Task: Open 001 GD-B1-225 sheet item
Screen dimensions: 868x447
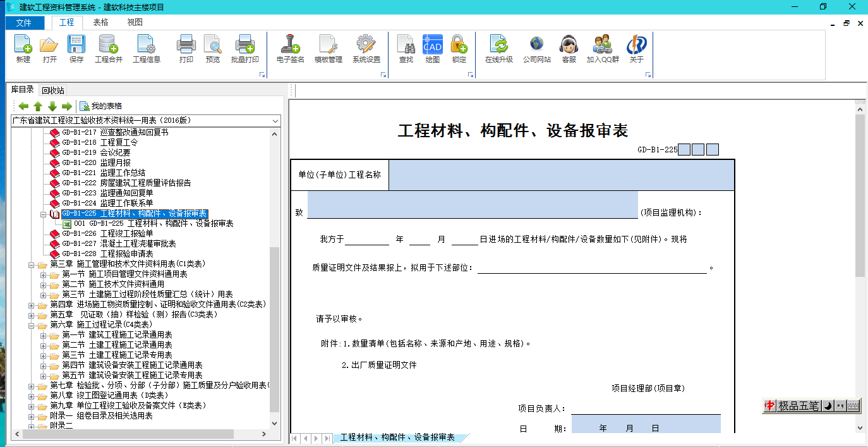Action: coord(154,224)
